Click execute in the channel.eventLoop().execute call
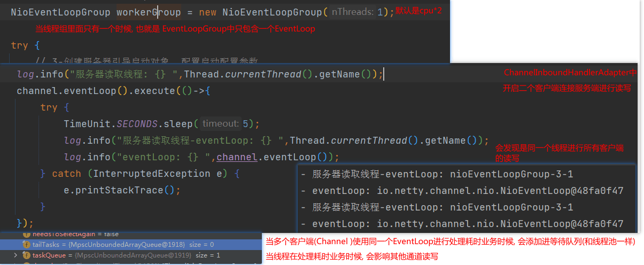Image resolution: width=644 pixels, height=265 pixels. coord(155,91)
